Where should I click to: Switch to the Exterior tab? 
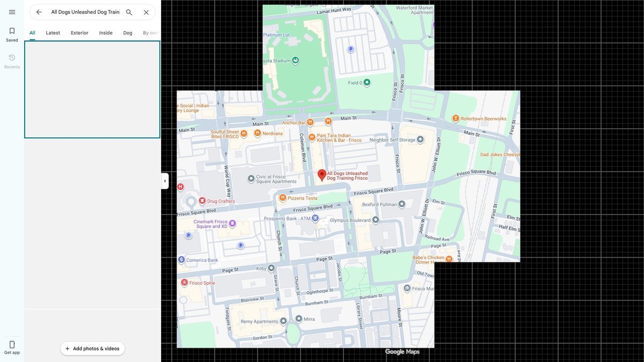click(x=79, y=33)
